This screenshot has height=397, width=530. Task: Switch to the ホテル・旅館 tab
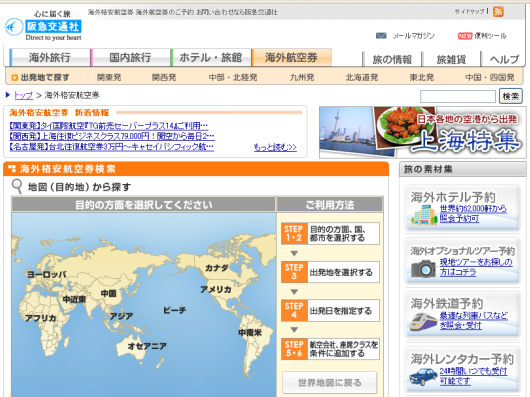(x=211, y=57)
